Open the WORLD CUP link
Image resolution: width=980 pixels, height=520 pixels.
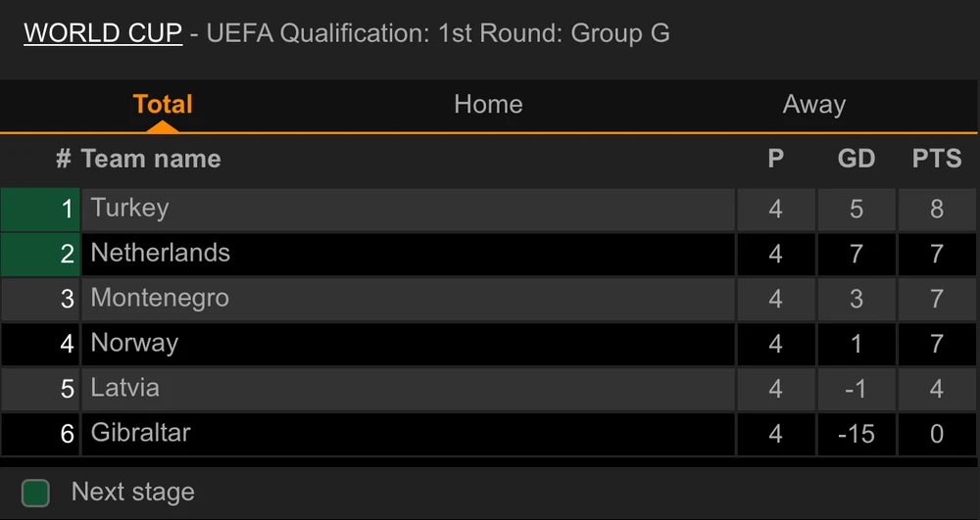click(x=103, y=33)
